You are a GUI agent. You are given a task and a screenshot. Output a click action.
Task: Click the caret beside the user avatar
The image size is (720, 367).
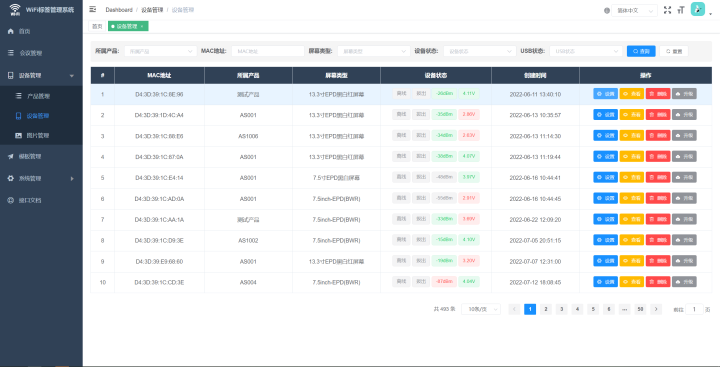point(711,14)
